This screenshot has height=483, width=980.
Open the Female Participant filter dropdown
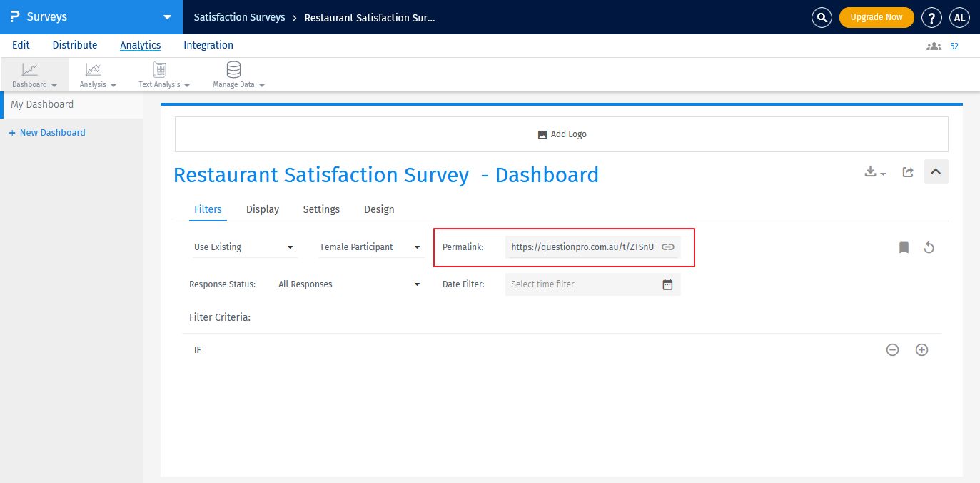click(370, 247)
